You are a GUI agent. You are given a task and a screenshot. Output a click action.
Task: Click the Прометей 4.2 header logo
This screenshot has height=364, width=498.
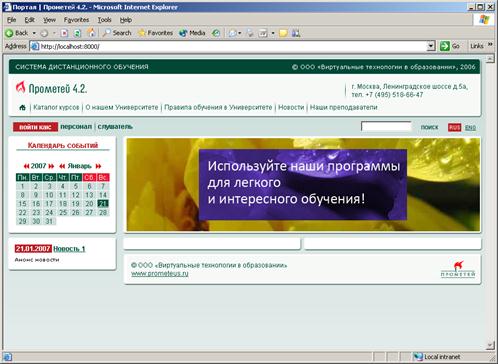[x=51, y=88]
